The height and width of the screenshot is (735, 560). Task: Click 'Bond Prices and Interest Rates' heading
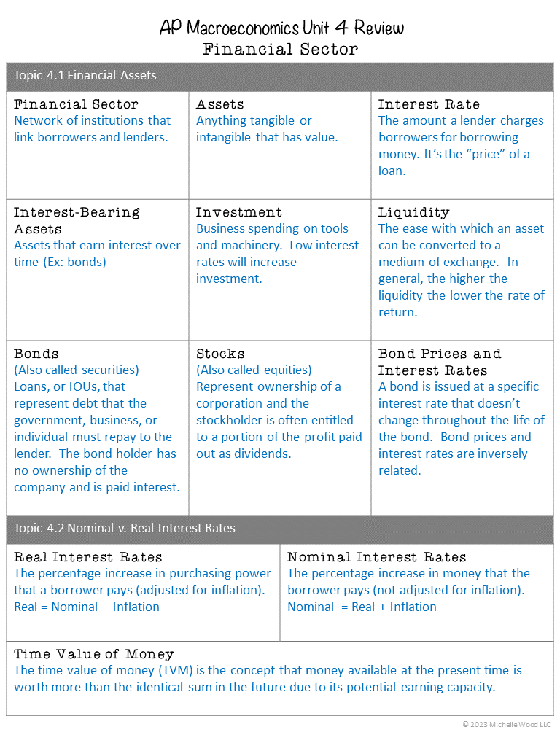pos(440,362)
